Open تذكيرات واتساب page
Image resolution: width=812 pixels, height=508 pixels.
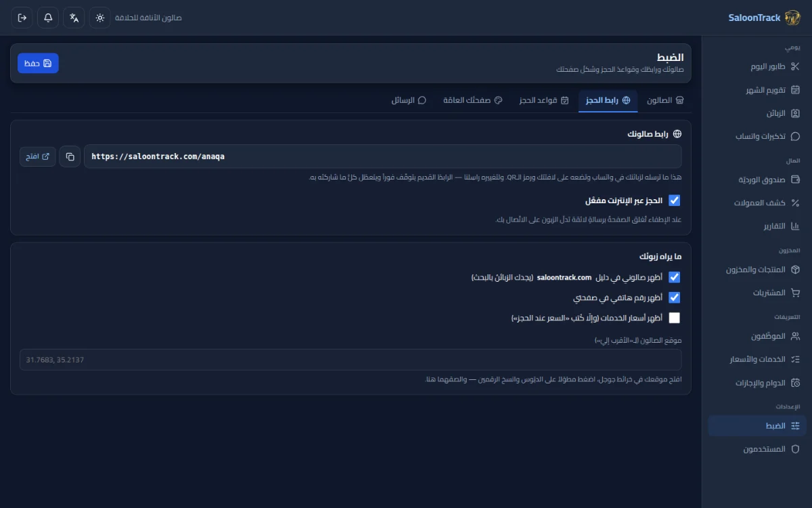coord(757,136)
